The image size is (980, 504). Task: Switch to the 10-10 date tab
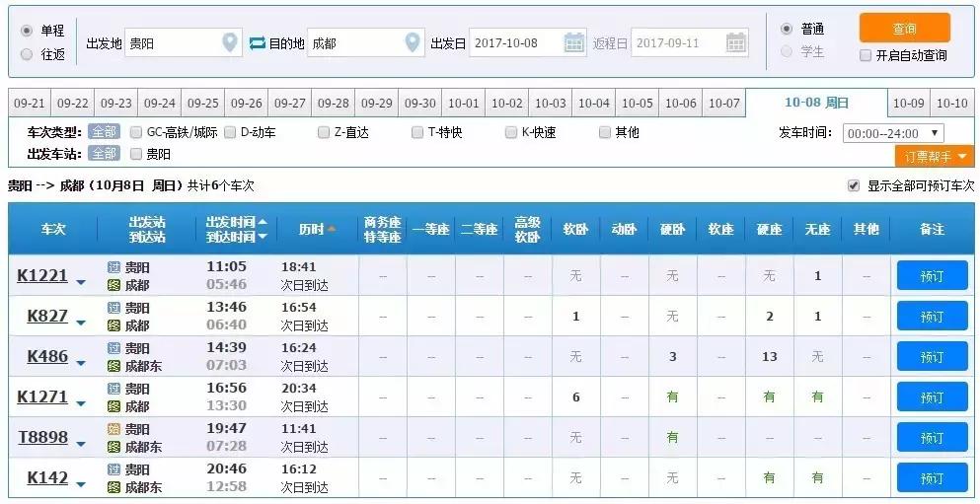pyautogui.click(x=952, y=103)
